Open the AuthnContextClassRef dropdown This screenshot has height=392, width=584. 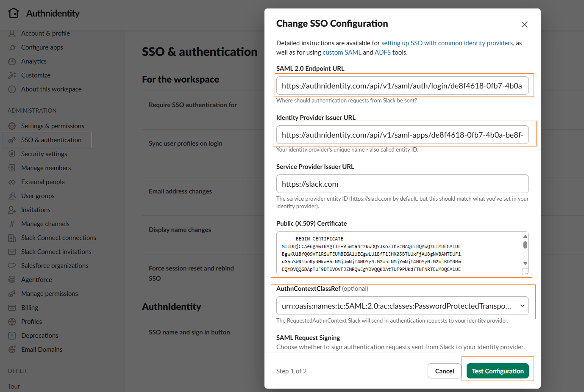(x=402, y=306)
